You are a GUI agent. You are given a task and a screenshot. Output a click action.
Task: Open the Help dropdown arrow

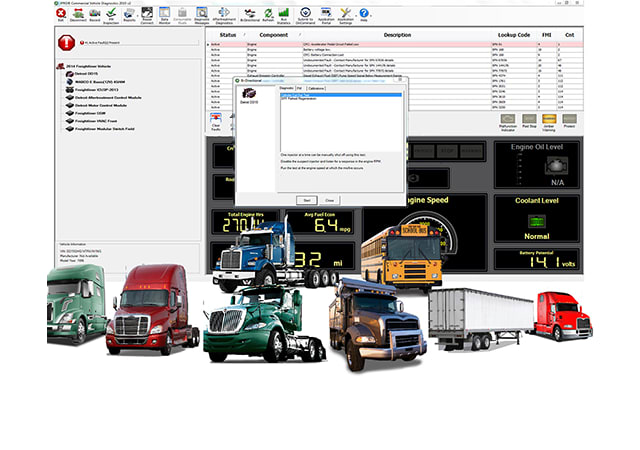pyautogui.click(x=371, y=15)
